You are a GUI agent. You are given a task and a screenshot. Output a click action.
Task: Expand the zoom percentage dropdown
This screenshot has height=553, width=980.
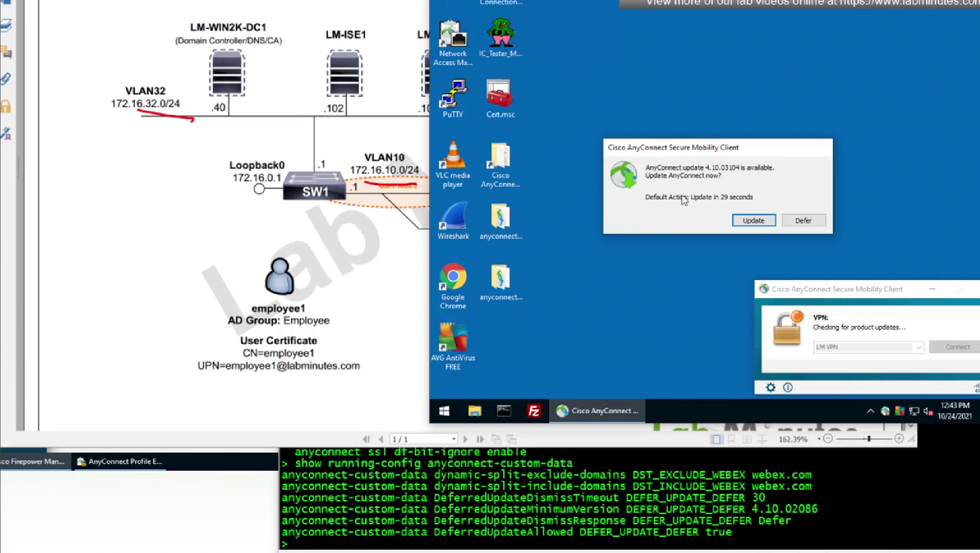pyautogui.click(x=819, y=439)
